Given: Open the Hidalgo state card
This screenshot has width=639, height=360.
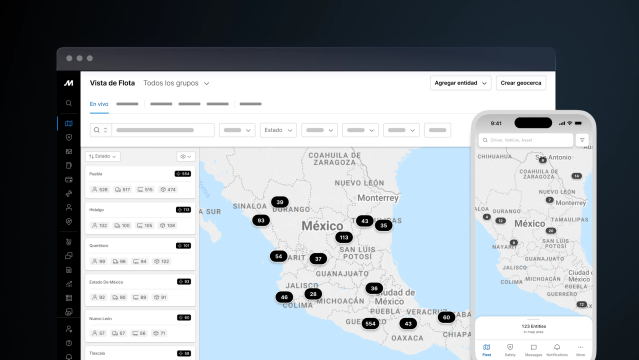Looking at the screenshot, I should pos(140,218).
